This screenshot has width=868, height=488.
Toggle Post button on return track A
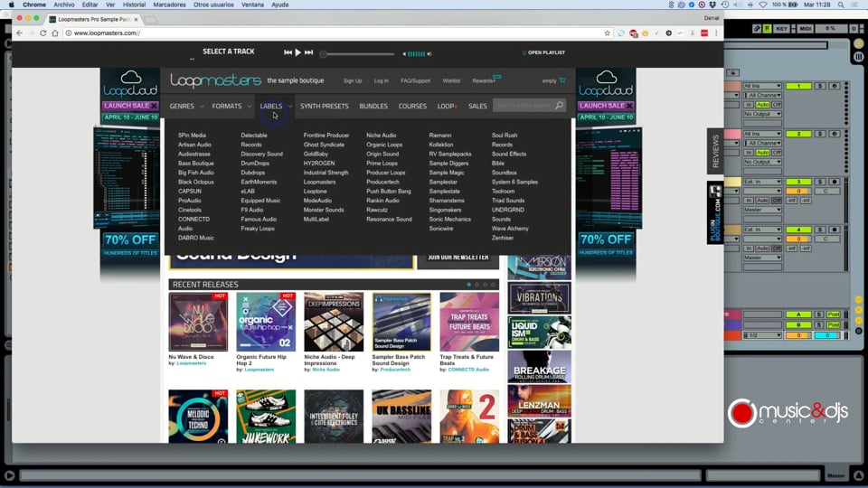click(834, 314)
